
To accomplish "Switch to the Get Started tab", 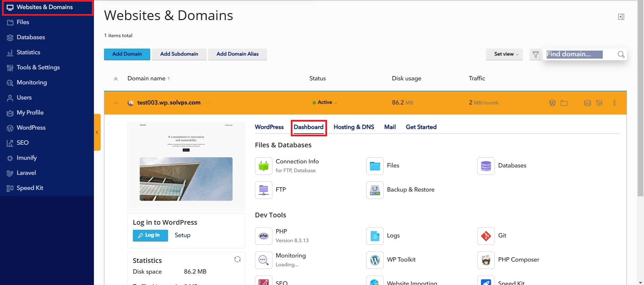I will (421, 127).
